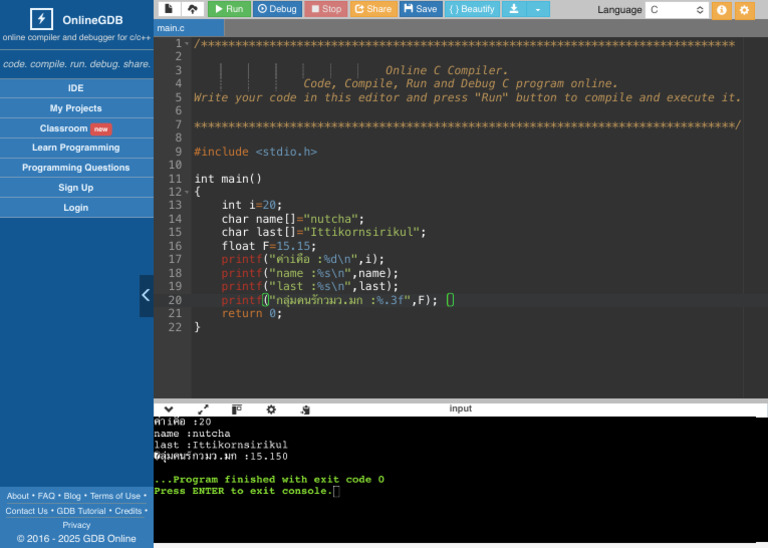This screenshot has height=548, width=768.
Task: Open the About link
Action: pos(18,496)
